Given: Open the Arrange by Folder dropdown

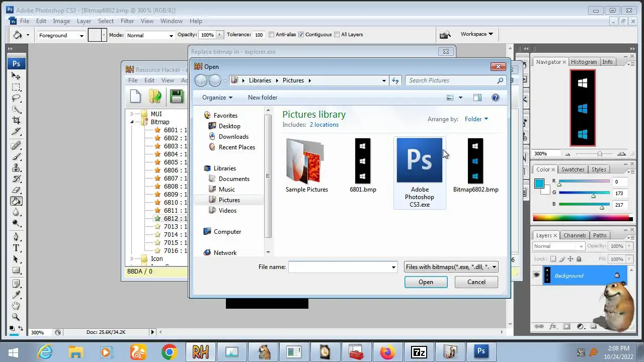Looking at the screenshot, I should click(x=476, y=119).
